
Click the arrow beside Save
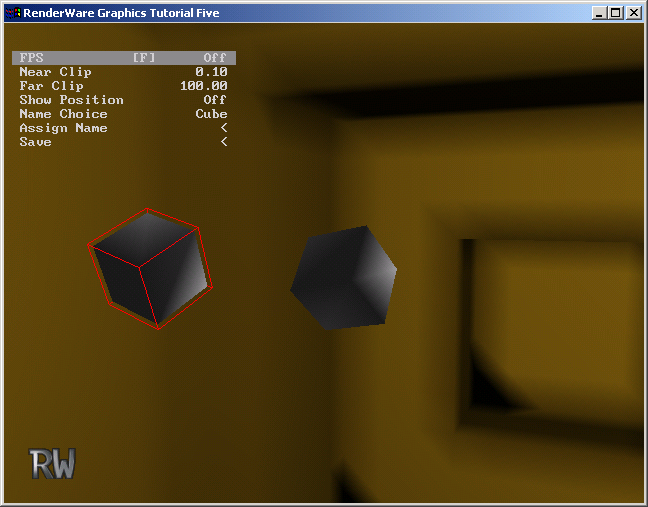223,142
